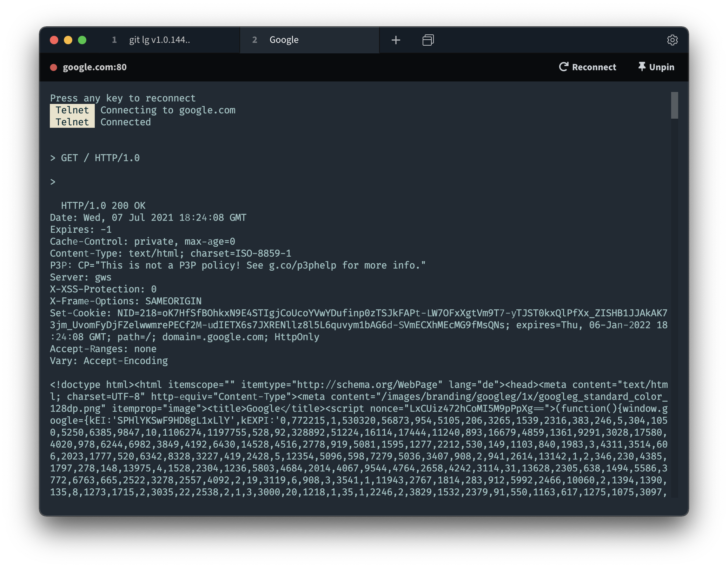Switch to the 'git lg v1.0.144..' tab
Viewport: 728px width, 568px height.
170,40
